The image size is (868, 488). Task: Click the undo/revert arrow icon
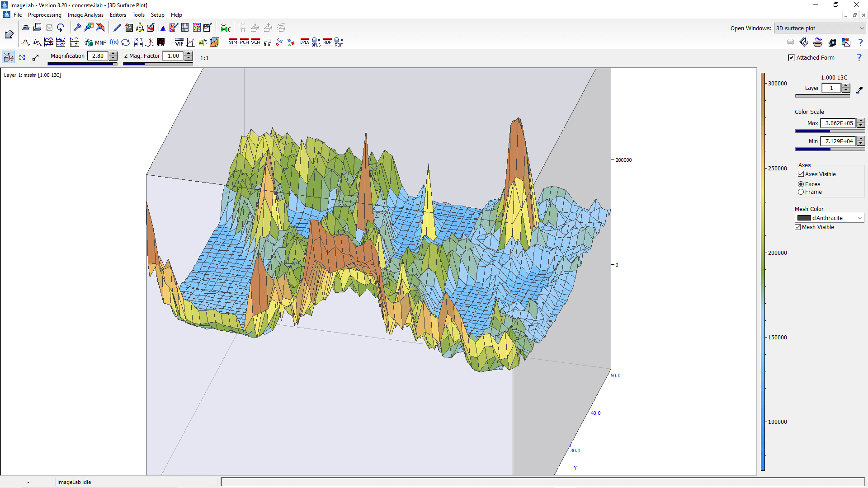tap(61, 28)
